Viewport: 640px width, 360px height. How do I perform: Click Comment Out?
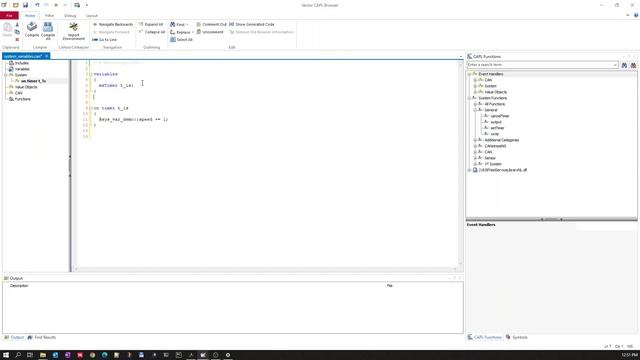211,24
